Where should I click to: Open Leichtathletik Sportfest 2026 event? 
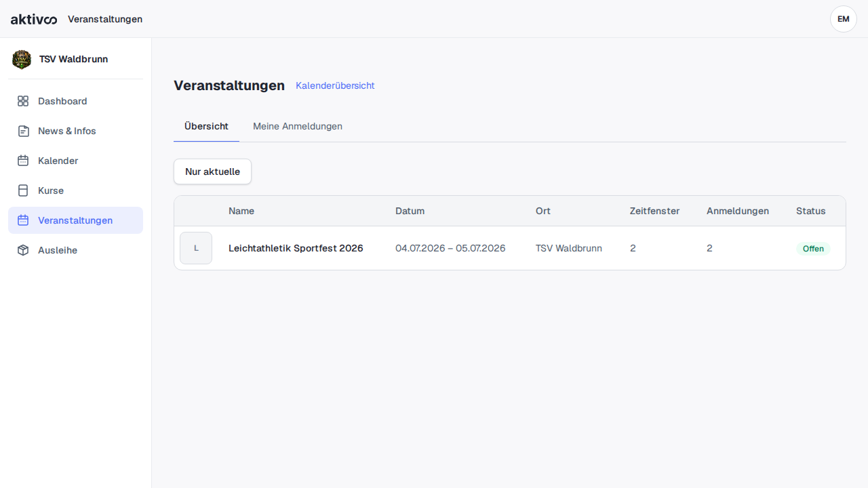tap(296, 248)
